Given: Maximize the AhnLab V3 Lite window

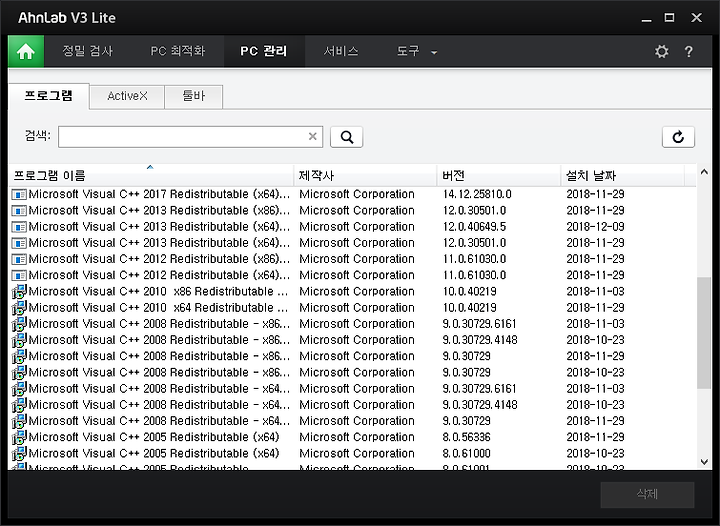Looking at the screenshot, I should point(669,18).
